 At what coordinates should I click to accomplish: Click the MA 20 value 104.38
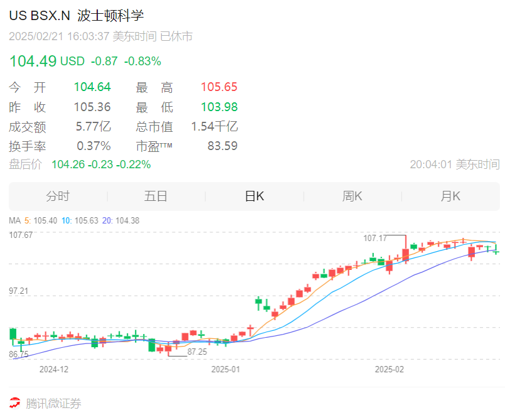[x=127, y=221]
